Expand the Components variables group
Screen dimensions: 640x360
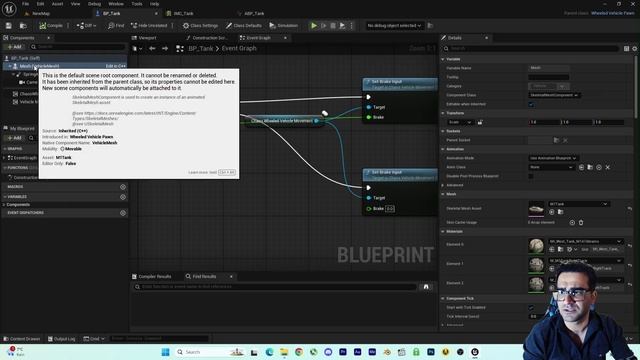pyautogui.click(x=4, y=204)
